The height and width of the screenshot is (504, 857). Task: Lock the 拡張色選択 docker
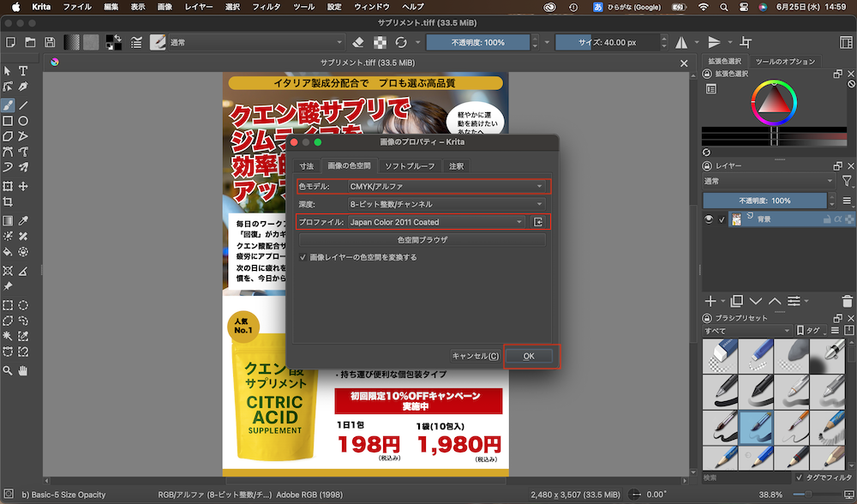click(x=707, y=74)
